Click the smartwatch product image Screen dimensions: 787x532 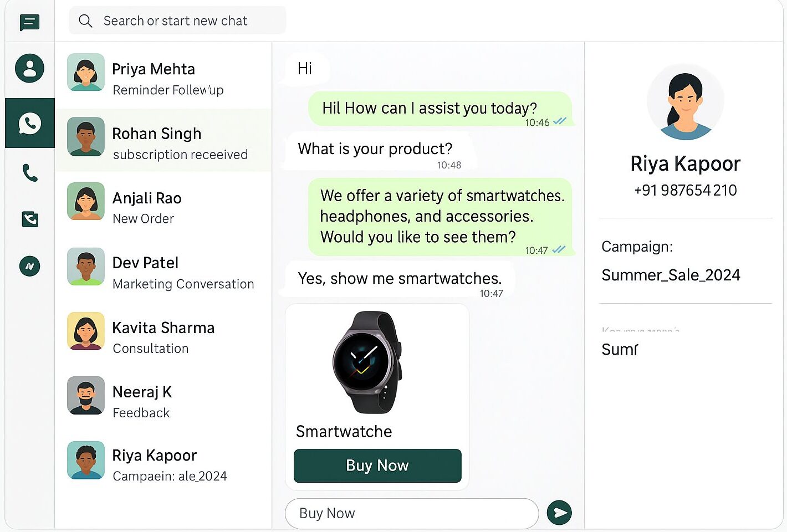(x=366, y=362)
